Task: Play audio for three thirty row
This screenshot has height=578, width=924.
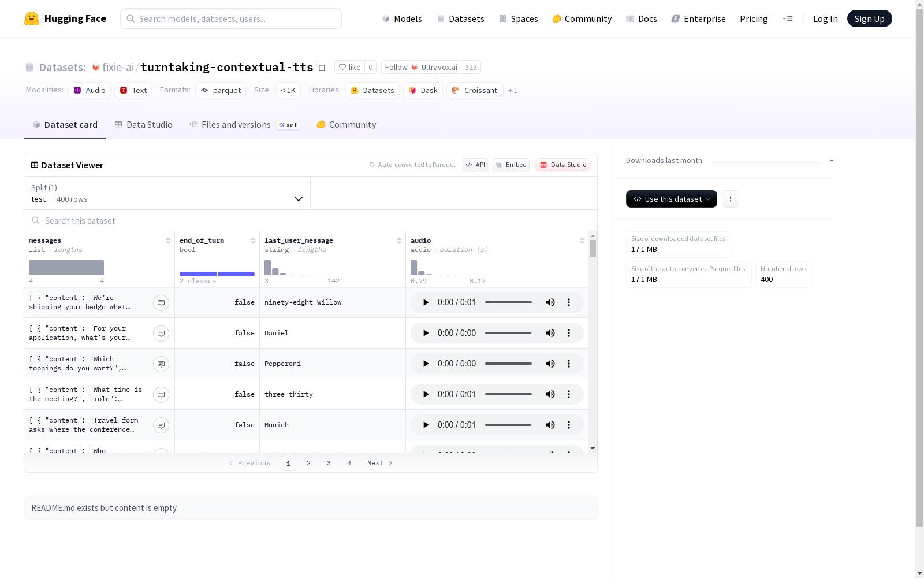Action: [x=426, y=394]
